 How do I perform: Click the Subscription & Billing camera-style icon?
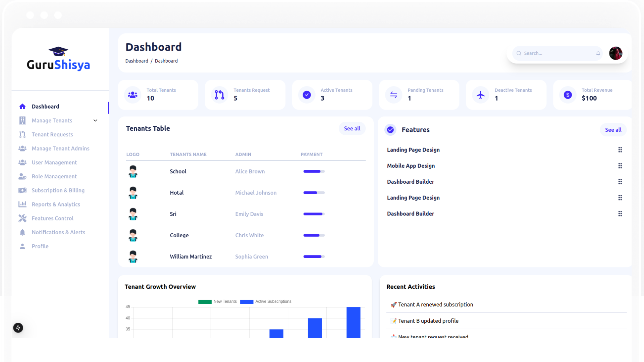click(x=22, y=190)
